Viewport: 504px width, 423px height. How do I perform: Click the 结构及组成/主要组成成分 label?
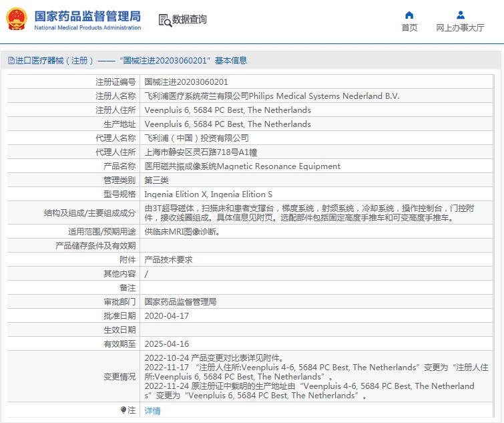89,213
